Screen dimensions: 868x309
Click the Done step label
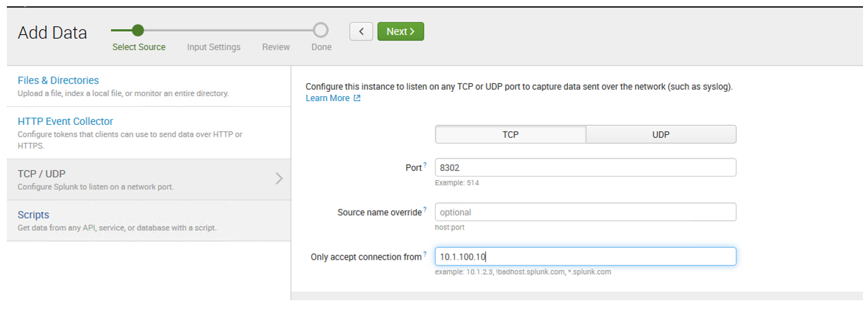(321, 47)
